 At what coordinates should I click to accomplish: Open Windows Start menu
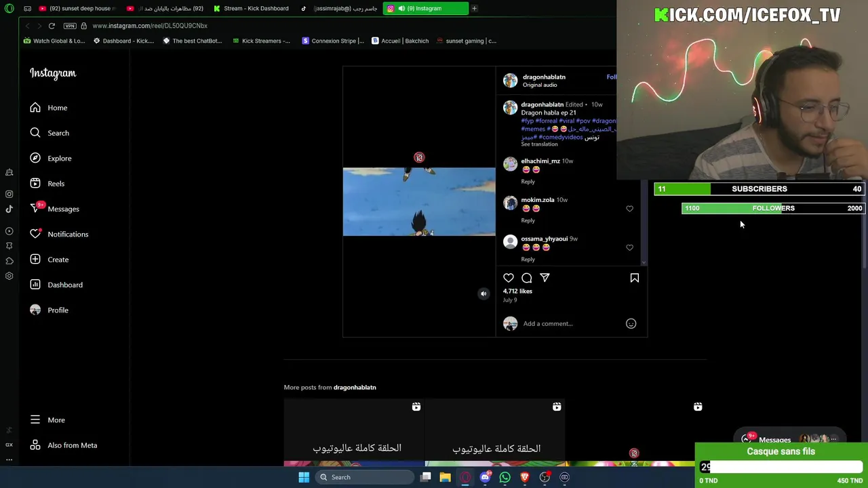click(x=304, y=477)
